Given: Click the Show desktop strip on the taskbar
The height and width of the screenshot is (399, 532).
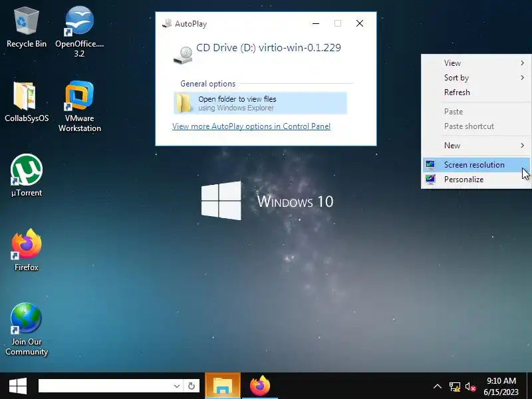Looking at the screenshot, I should 529,386.
